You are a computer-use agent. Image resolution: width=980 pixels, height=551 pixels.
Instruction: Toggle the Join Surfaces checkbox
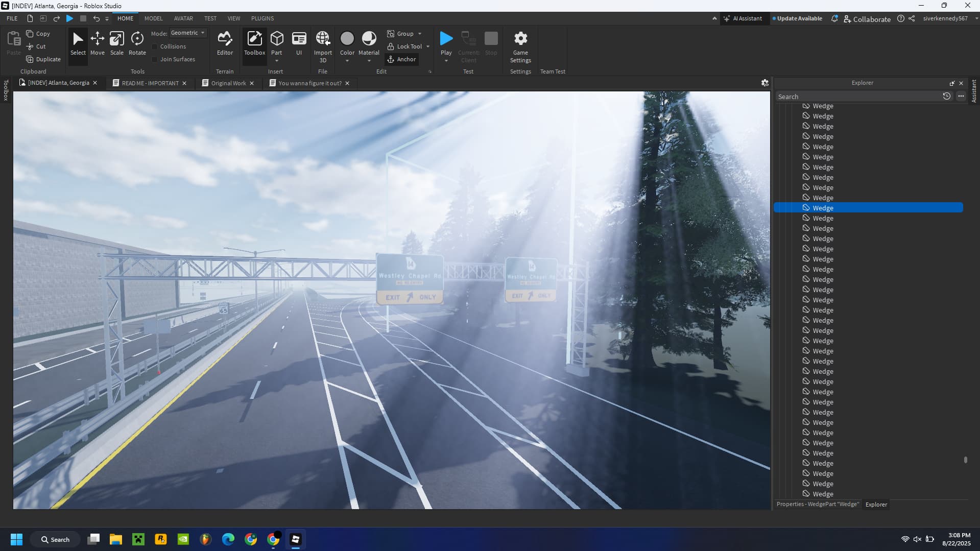pyautogui.click(x=155, y=59)
